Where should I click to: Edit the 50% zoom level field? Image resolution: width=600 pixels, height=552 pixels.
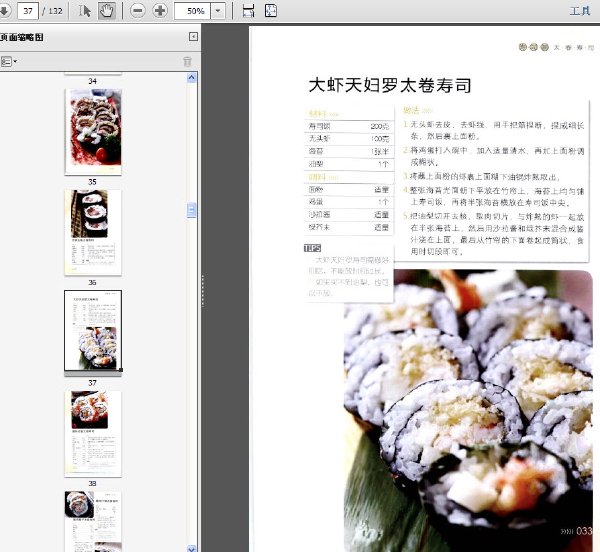pyautogui.click(x=193, y=11)
